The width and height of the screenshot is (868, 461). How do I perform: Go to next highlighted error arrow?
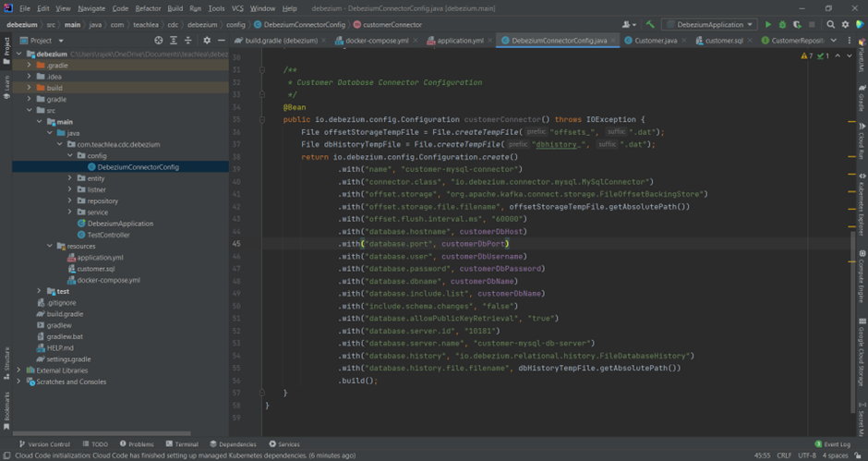coord(850,56)
